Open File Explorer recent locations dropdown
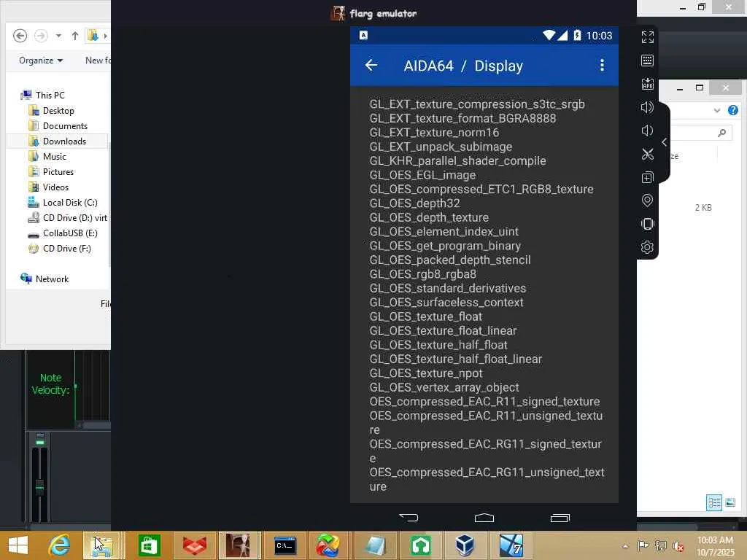 pyautogui.click(x=58, y=36)
